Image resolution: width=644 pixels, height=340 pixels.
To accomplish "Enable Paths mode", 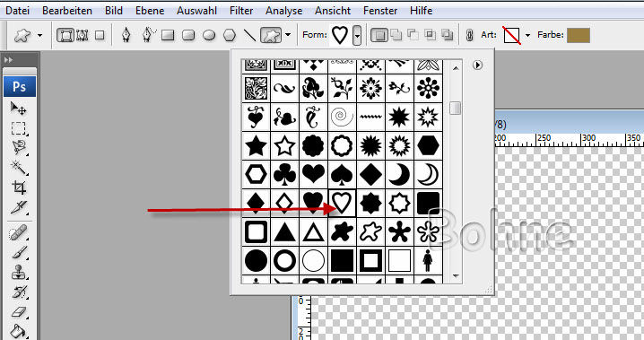I will point(83,35).
